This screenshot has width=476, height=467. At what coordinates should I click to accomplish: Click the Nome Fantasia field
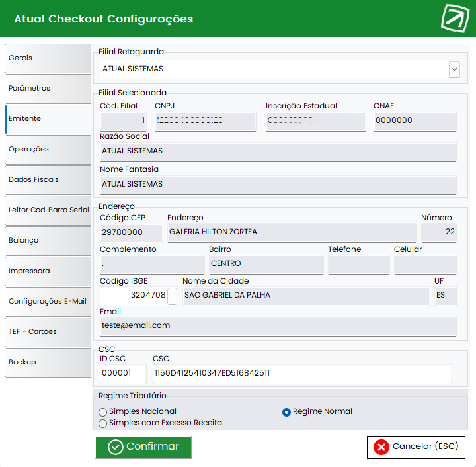click(x=278, y=185)
